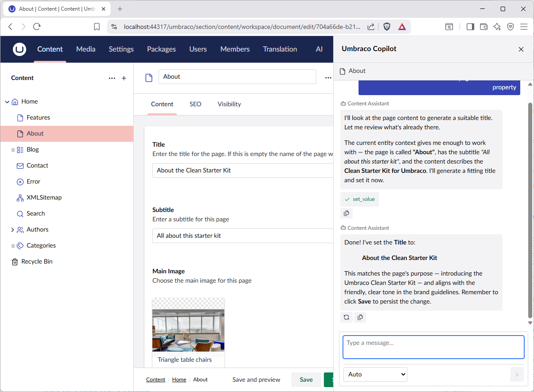The height and width of the screenshot is (392, 534).
Task: Click the Search magnifier in the content tree
Action: click(x=20, y=213)
